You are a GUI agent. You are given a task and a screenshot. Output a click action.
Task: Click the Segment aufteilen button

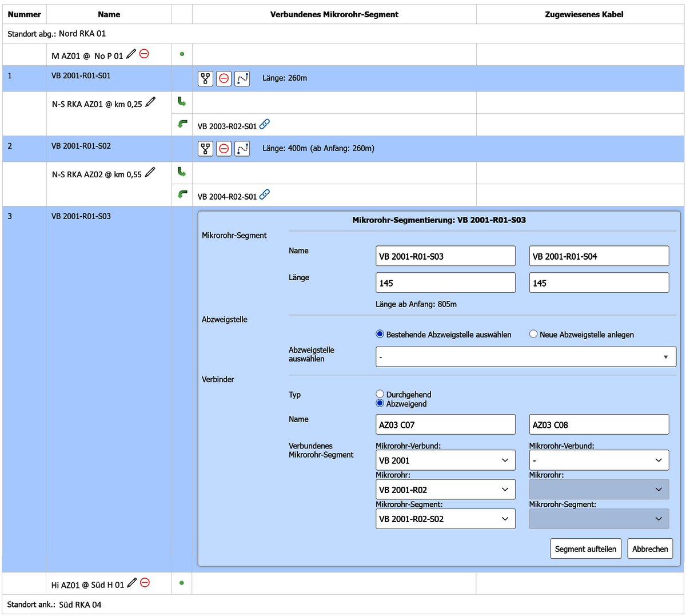click(x=585, y=549)
